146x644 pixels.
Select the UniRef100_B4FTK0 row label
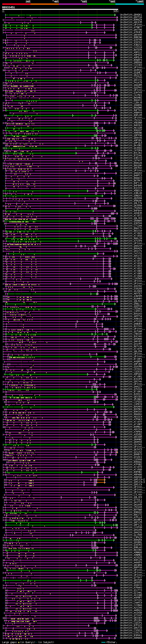131,110
